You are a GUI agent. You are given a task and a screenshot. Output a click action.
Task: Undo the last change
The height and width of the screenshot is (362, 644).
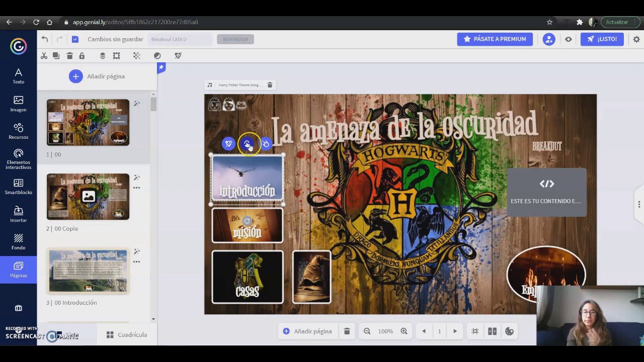45,39
